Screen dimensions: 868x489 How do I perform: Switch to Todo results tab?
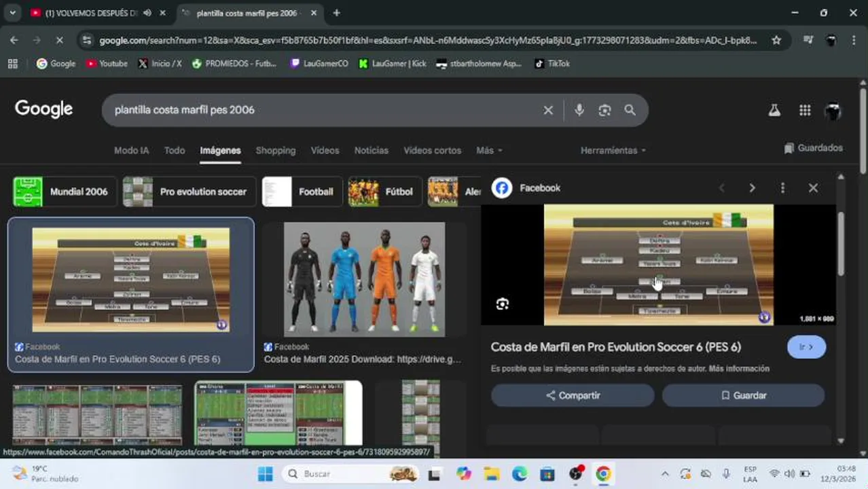pyautogui.click(x=175, y=151)
